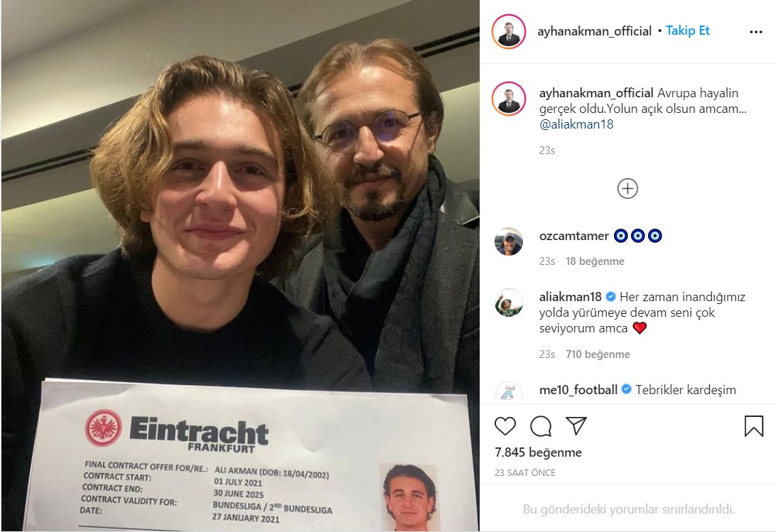Open ayhanakman_official profile avatar in header
The width and height of the screenshot is (776, 532).
coord(509,32)
